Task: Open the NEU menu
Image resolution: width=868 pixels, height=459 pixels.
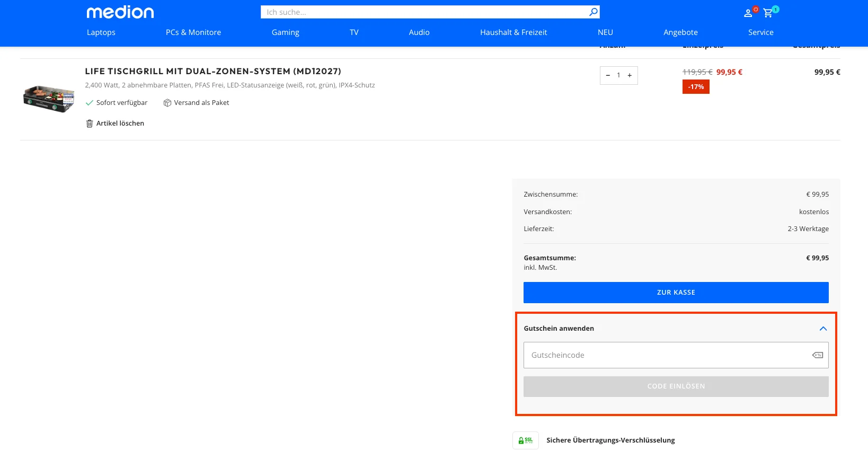Action: (605, 32)
